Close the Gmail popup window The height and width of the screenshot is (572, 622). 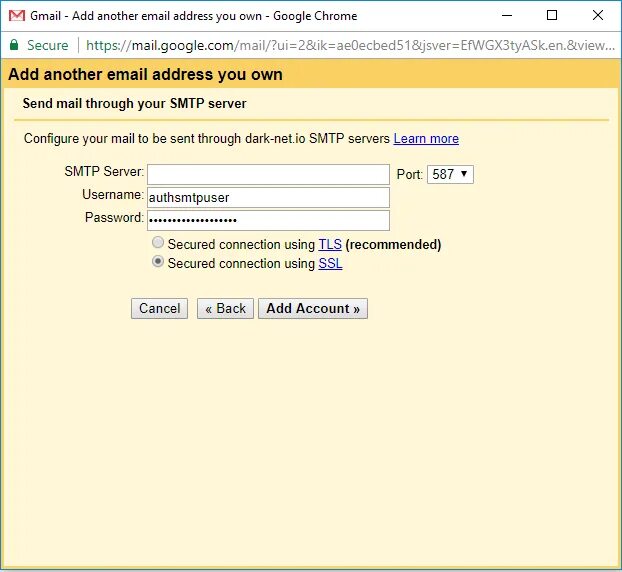598,15
